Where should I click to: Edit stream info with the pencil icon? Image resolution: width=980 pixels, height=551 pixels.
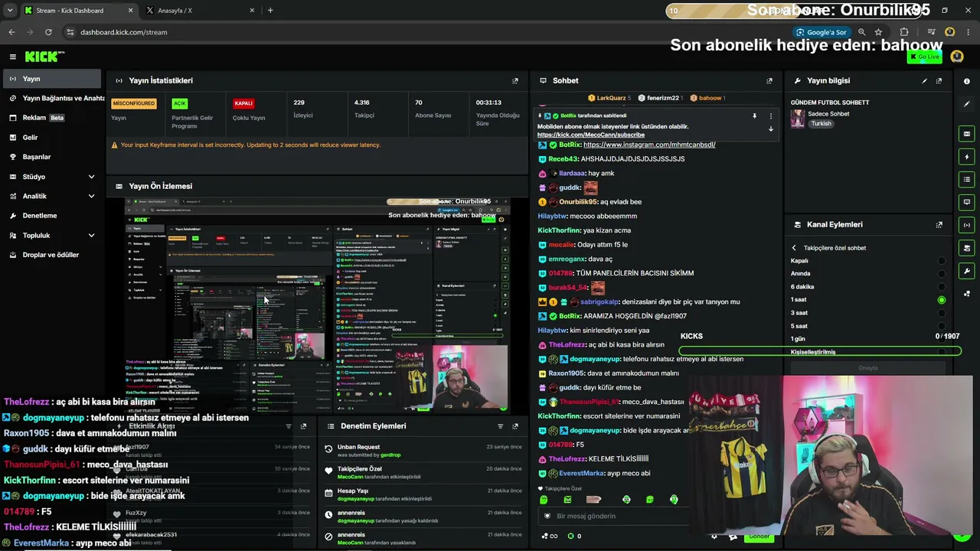(924, 80)
